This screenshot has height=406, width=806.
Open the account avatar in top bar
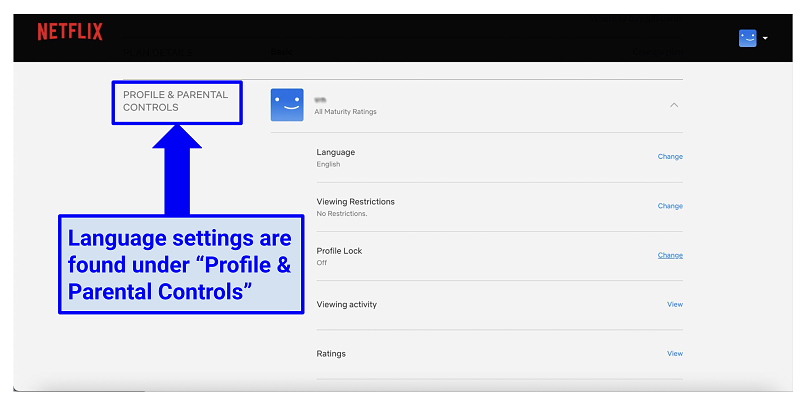(748, 38)
